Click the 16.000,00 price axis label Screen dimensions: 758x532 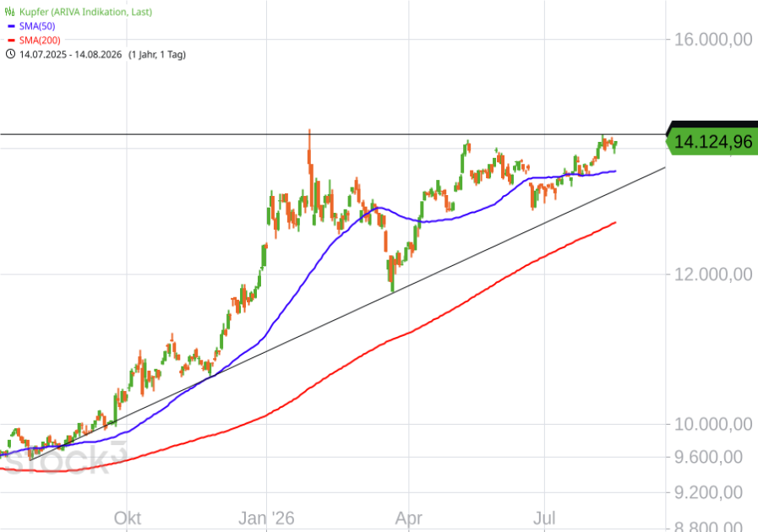pos(713,39)
